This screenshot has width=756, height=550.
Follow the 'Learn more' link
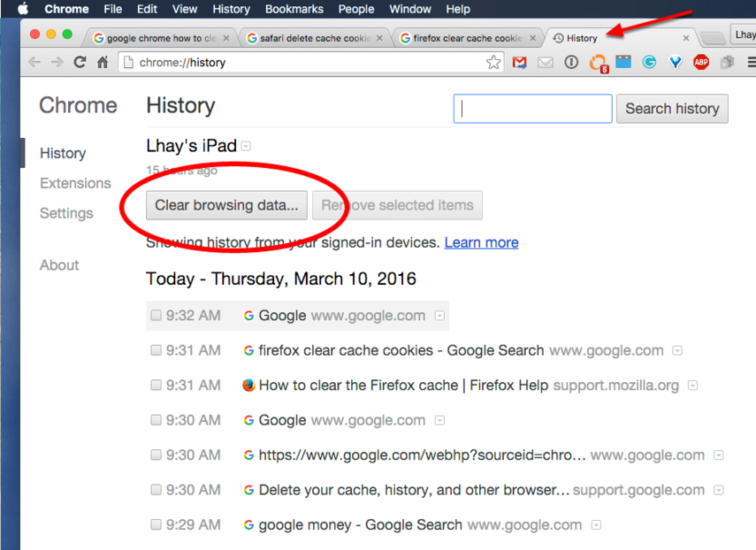tap(481, 242)
